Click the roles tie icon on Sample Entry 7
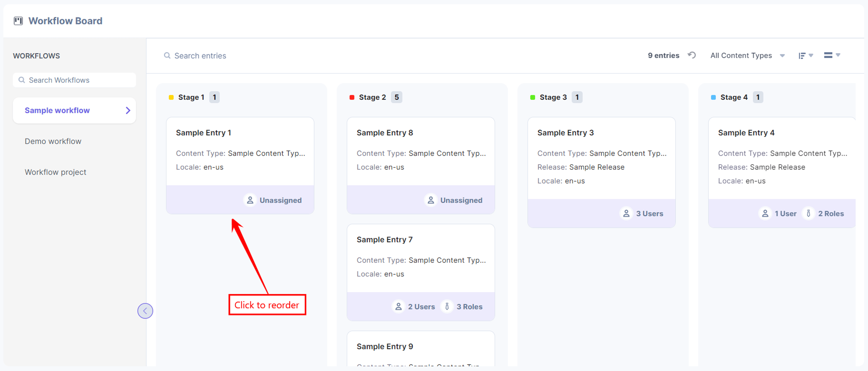The width and height of the screenshot is (868, 371). tap(447, 307)
